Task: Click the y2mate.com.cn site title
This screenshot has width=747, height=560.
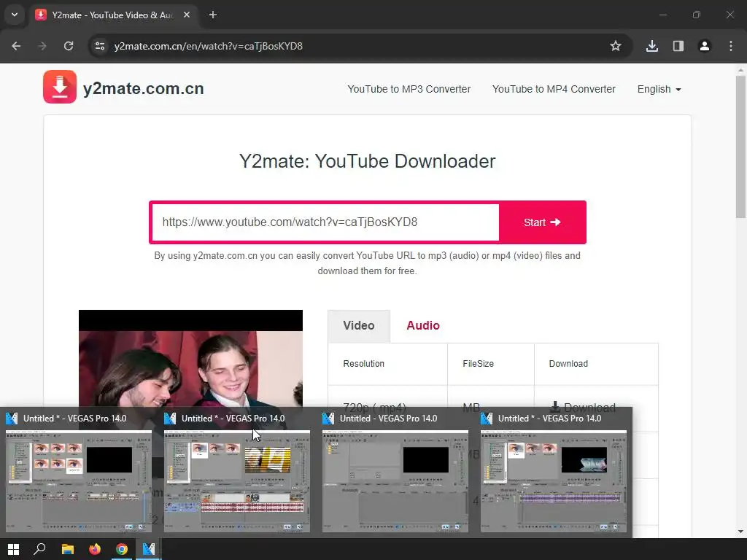Action: [x=144, y=88]
